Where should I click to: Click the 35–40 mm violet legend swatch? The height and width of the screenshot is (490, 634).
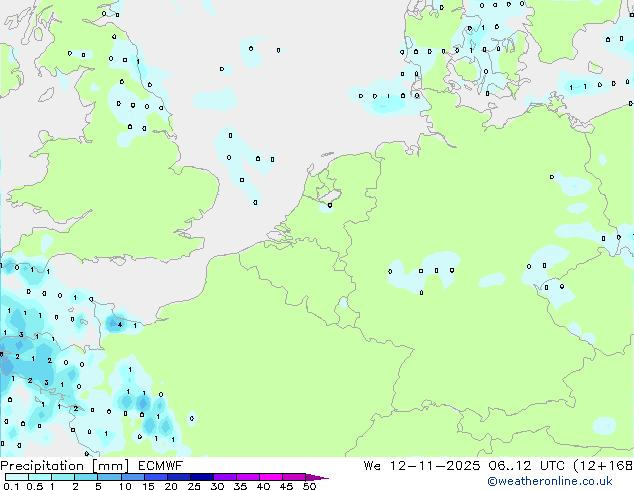click(x=247, y=477)
